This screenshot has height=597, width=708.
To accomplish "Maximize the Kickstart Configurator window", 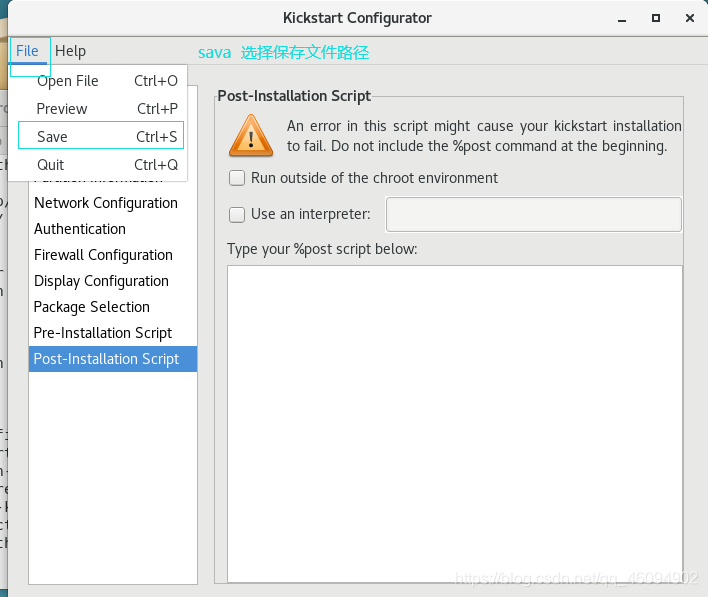I will (656, 18).
